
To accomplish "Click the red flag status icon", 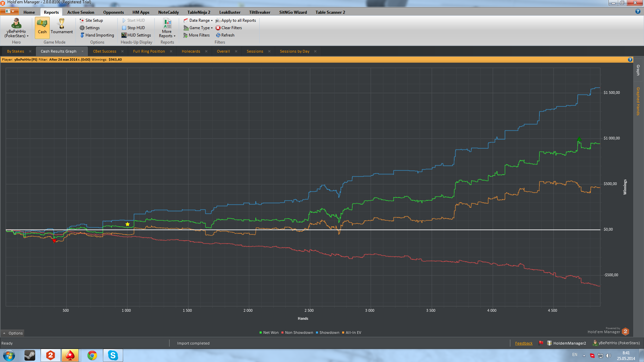I will 541,343.
